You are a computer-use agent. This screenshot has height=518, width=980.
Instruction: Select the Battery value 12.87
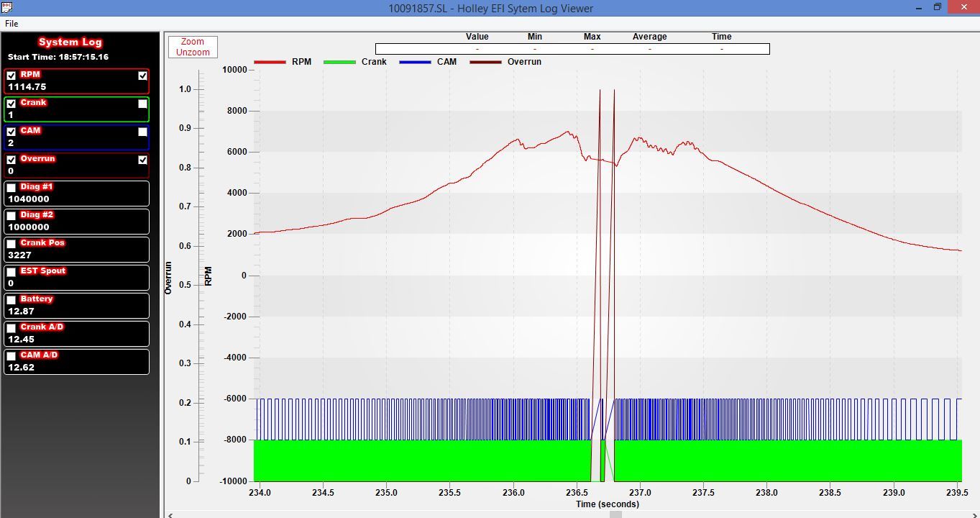pyautogui.click(x=21, y=312)
